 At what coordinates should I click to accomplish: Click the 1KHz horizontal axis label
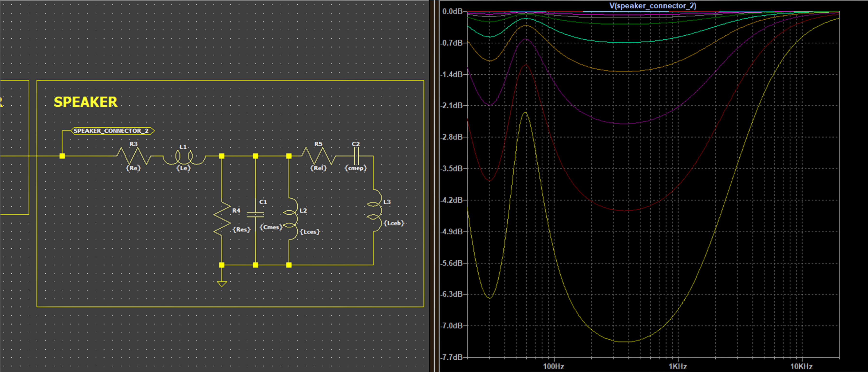pos(678,366)
